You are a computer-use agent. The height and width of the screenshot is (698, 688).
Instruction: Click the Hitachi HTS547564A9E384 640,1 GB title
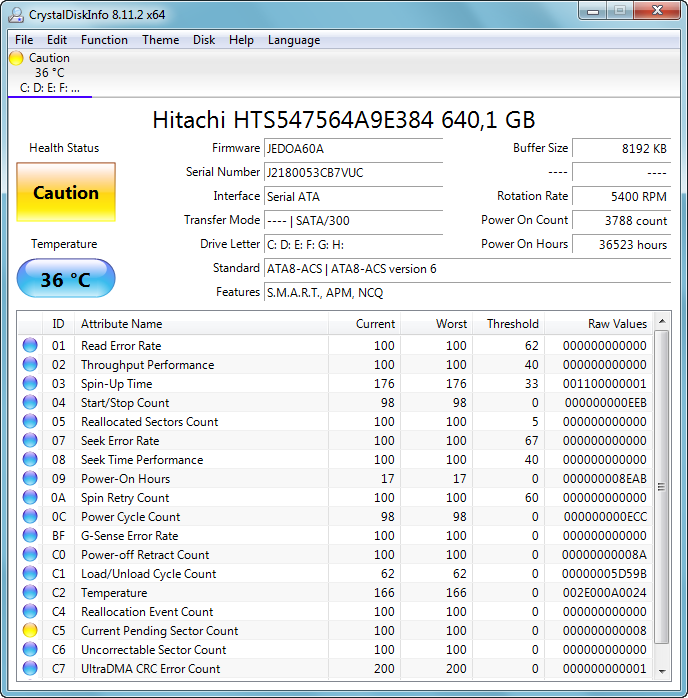point(344,120)
